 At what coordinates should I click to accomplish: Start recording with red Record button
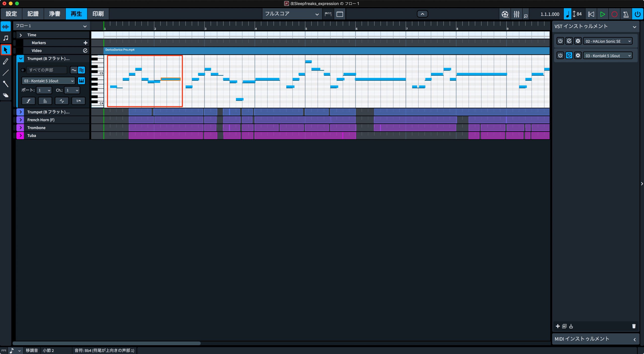[x=614, y=14]
